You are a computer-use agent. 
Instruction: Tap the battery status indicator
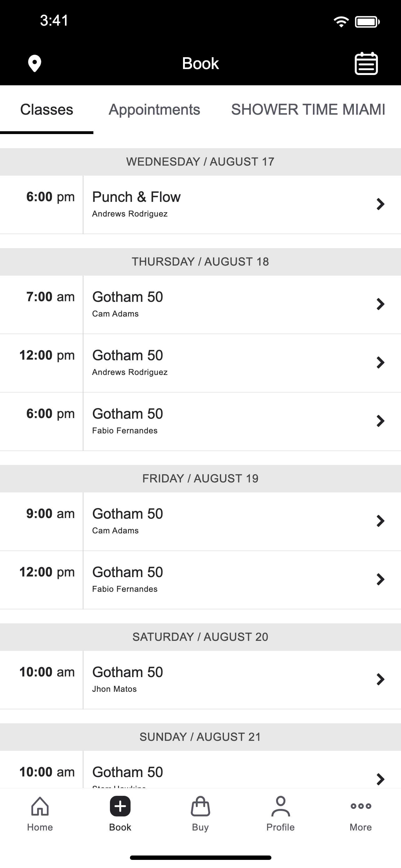click(x=367, y=22)
